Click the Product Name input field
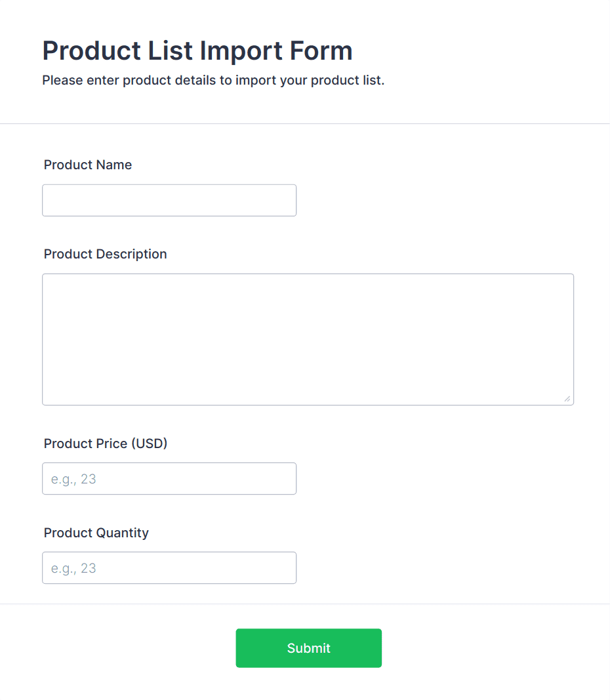 point(169,200)
